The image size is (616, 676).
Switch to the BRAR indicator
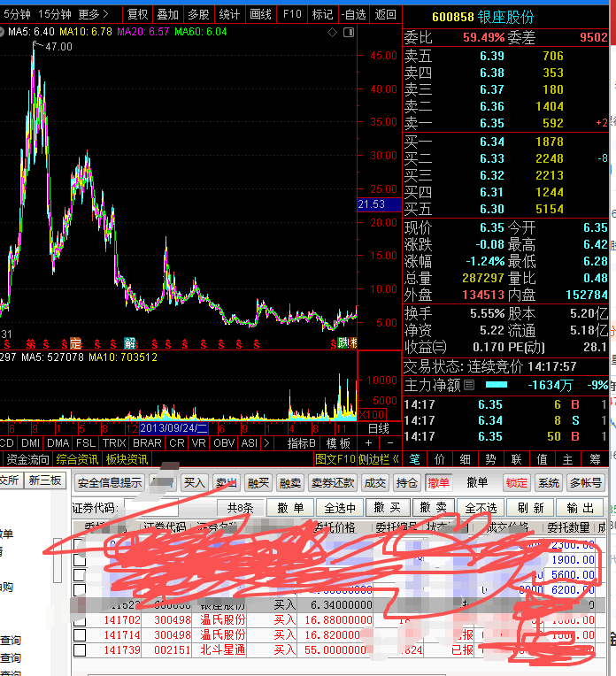(x=147, y=442)
